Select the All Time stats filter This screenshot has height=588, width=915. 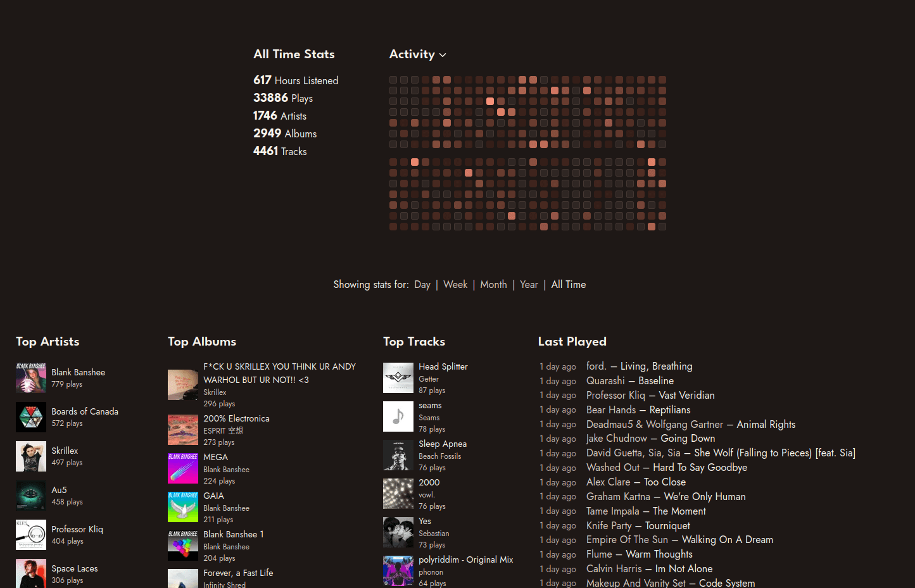tap(568, 284)
